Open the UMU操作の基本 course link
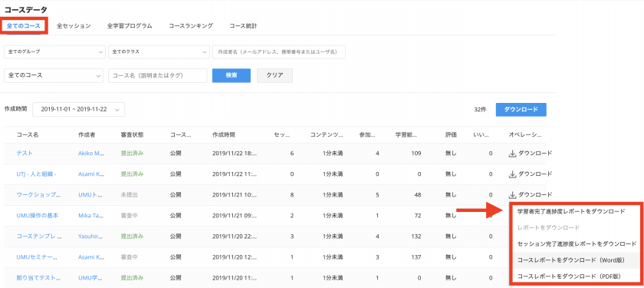Screen dimensions: 644x288 (38, 216)
